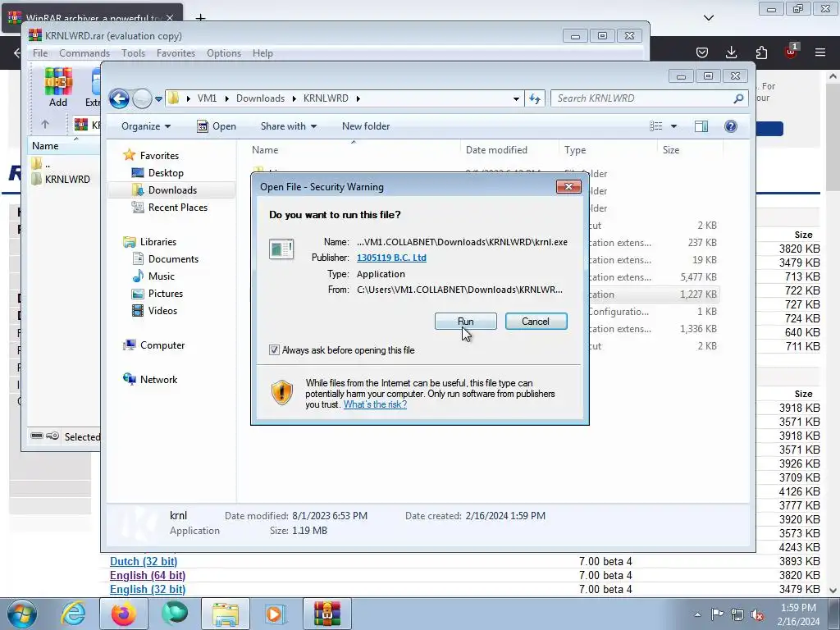840x630 pixels.
Task: Open WinRAR Help menu
Action: pos(262,53)
